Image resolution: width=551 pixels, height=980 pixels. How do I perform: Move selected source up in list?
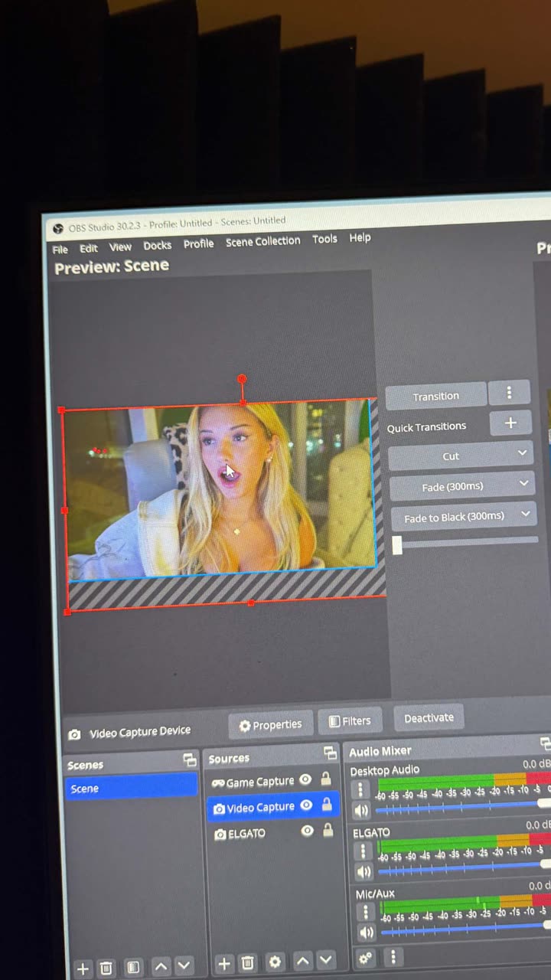click(x=303, y=961)
